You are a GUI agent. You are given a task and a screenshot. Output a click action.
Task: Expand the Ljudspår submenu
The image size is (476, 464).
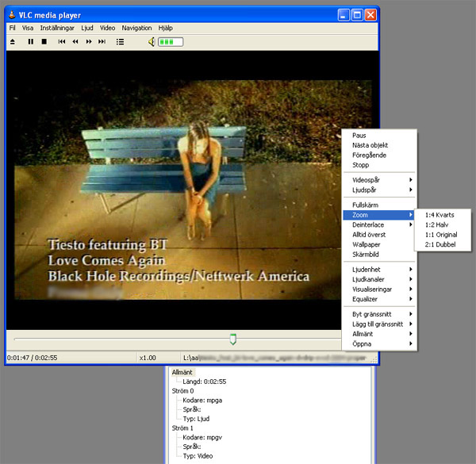pyautogui.click(x=379, y=190)
